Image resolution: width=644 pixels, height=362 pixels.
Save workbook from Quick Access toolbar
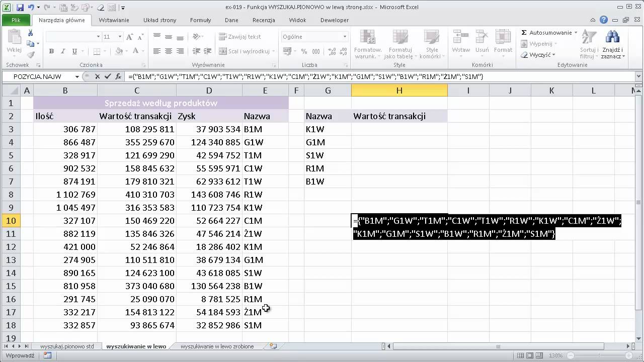20,8
